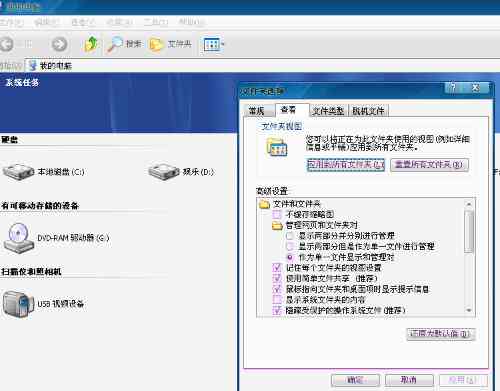Toggle 使用简单文件共享 (推荐) checkbox
The width and height of the screenshot is (500, 391).
pyautogui.click(x=277, y=278)
